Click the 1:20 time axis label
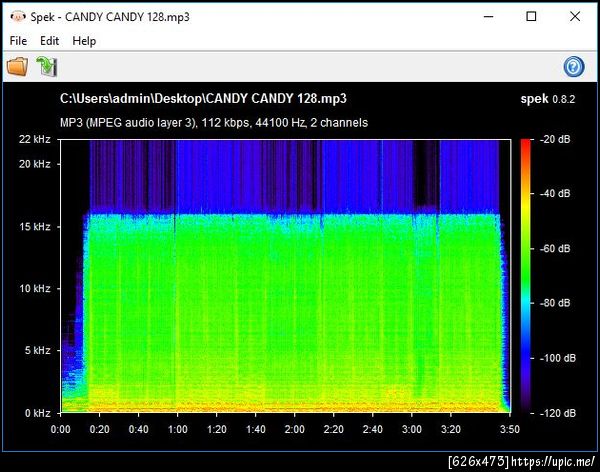 [217, 429]
